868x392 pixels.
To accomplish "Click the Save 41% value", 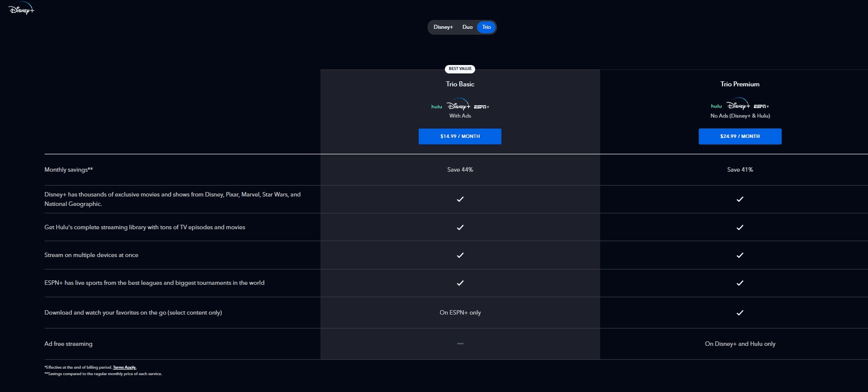I will pos(740,170).
